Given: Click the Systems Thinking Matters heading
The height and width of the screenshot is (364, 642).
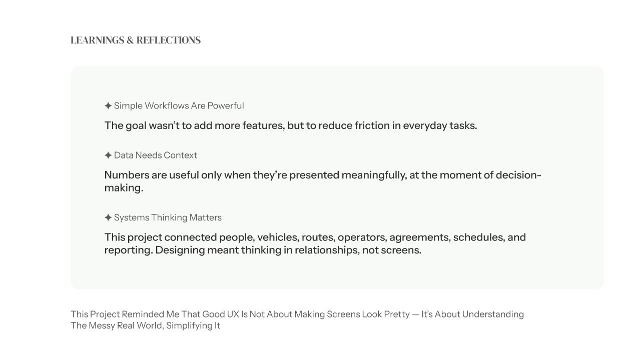Looking at the screenshot, I should [168, 217].
